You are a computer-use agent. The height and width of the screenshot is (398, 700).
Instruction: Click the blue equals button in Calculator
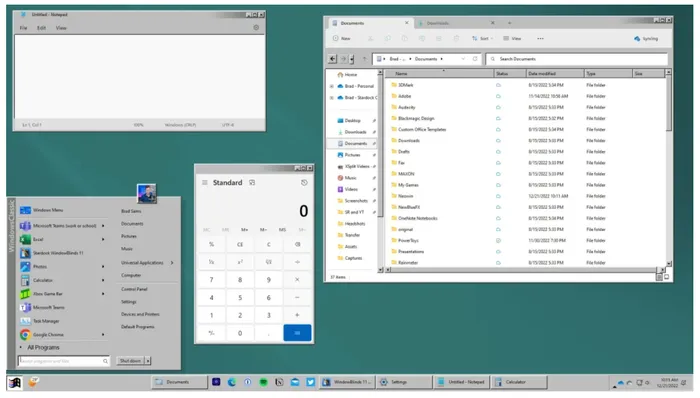tap(297, 333)
